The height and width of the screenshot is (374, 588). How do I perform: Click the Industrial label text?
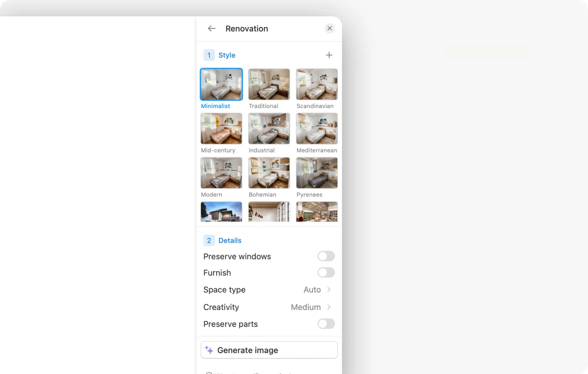coord(262,150)
